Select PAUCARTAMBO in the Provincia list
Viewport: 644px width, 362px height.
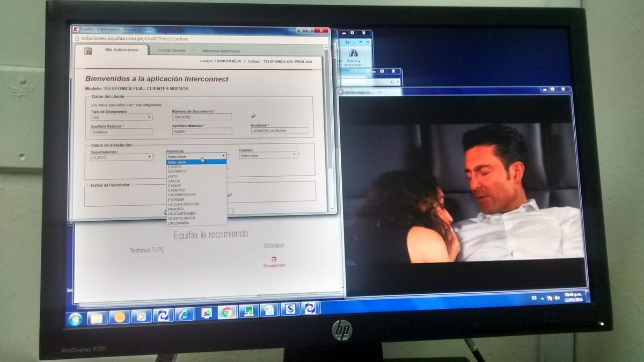196,214
